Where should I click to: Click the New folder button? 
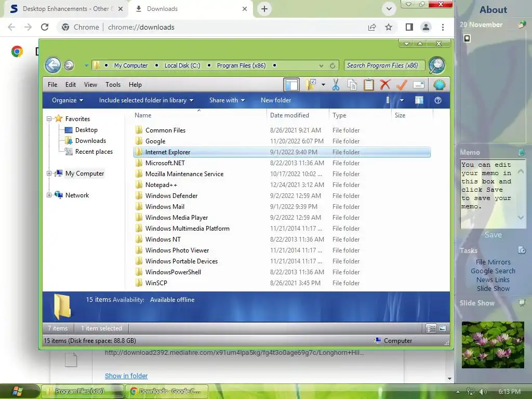point(276,100)
